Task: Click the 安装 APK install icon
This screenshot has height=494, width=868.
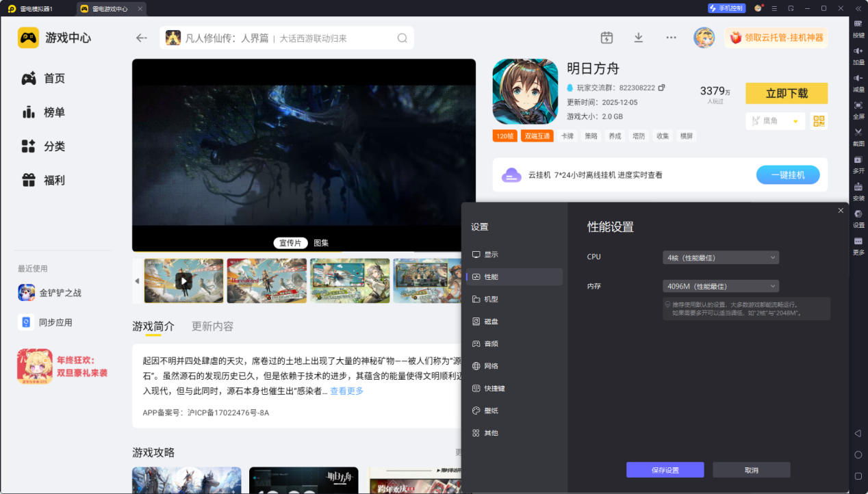Action: tap(858, 186)
